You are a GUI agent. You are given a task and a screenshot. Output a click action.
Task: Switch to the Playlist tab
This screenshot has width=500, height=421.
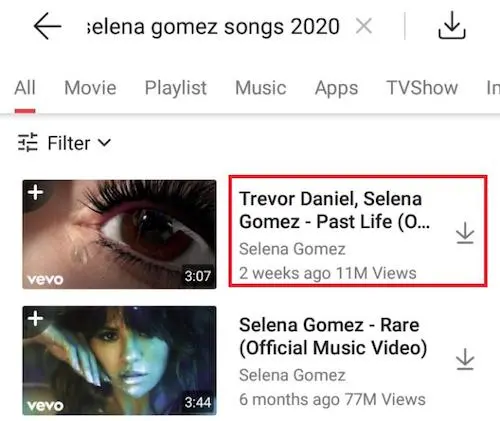tap(176, 88)
